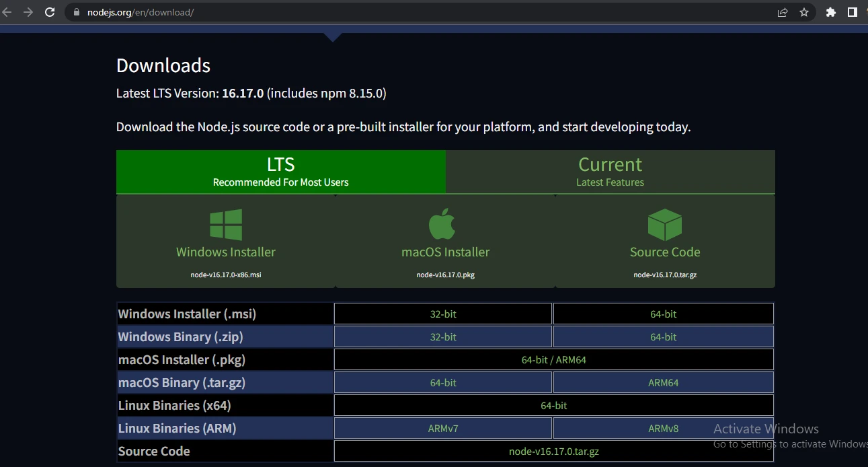This screenshot has width=868, height=467.
Task: Open the browser side panel
Action: (x=853, y=12)
